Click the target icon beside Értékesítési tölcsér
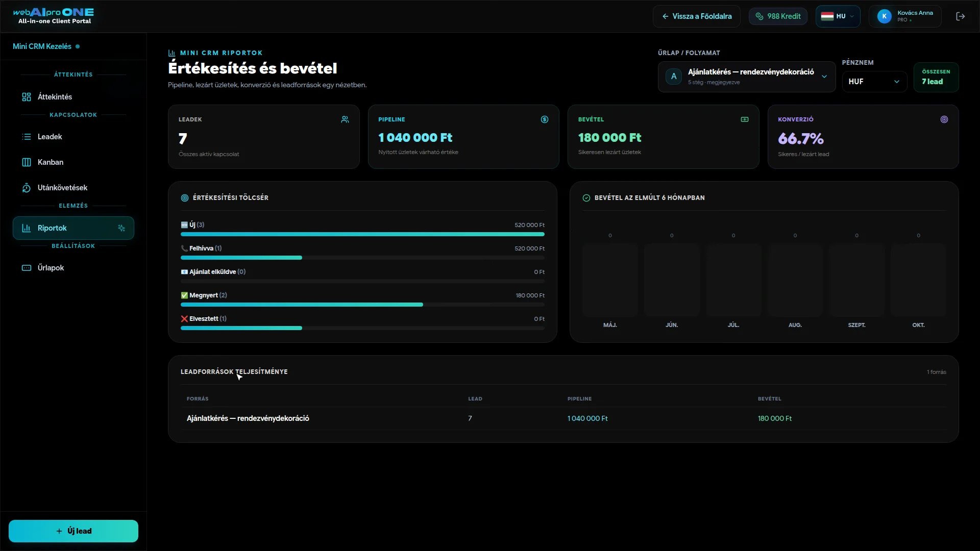980x551 pixels. [x=185, y=198]
